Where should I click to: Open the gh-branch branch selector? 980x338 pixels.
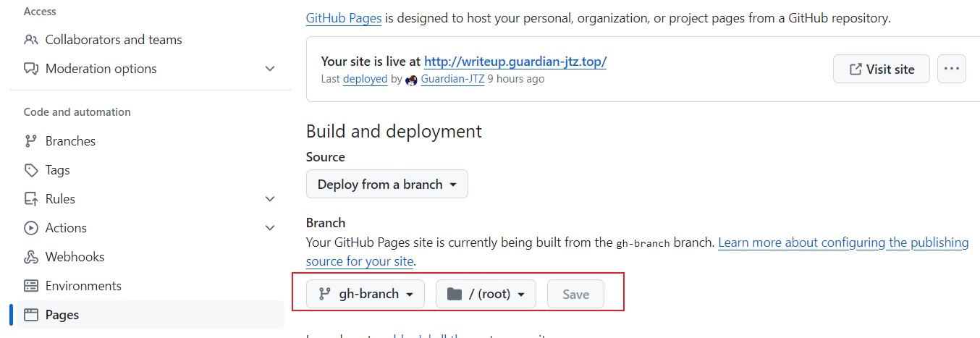pyautogui.click(x=366, y=294)
